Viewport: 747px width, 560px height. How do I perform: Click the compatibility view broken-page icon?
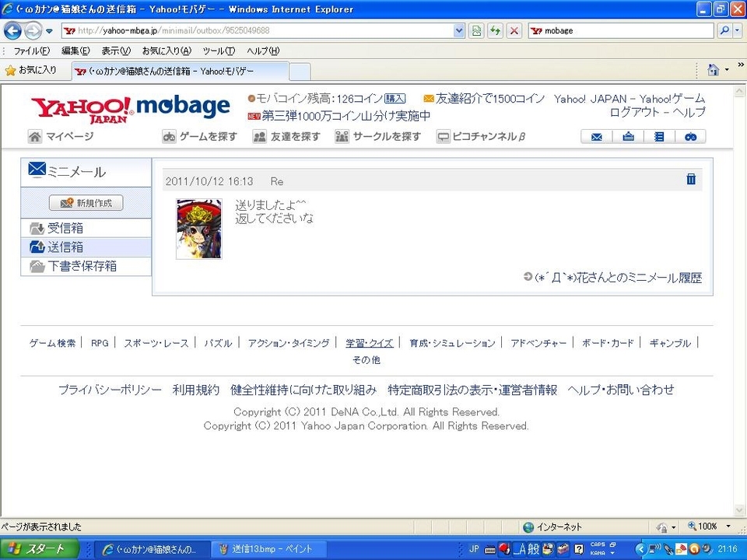(x=476, y=31)
